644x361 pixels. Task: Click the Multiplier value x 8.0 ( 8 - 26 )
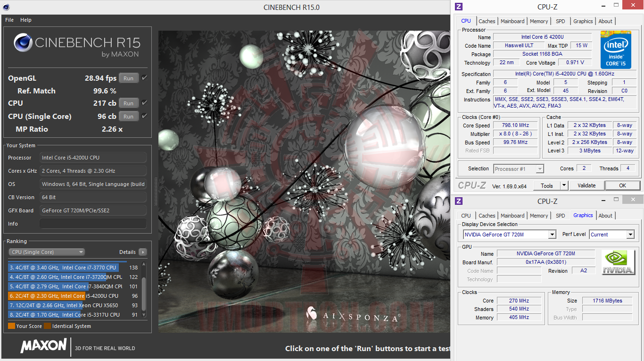(516, 134)
